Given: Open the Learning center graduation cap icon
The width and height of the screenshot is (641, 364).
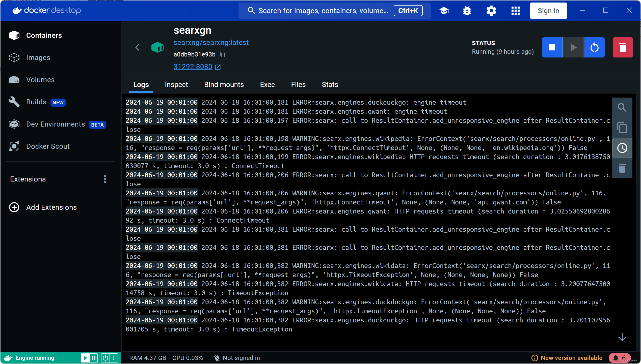Looking at the screenshot, I should [x=444, y=11].
